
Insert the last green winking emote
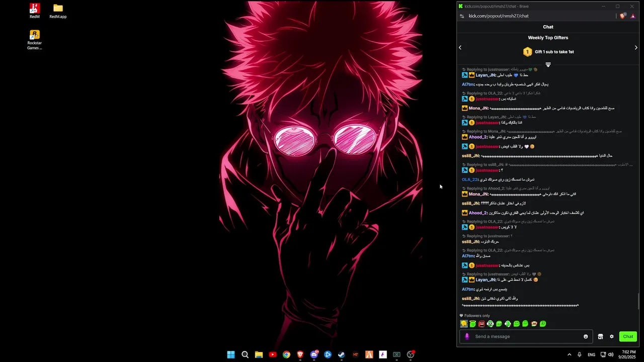[543, 324]
